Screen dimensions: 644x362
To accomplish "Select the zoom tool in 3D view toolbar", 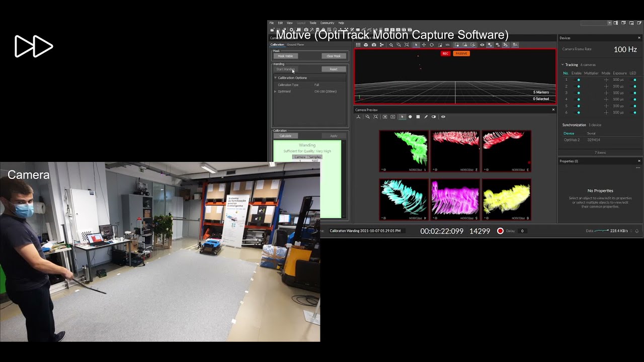I will [391, 45].
